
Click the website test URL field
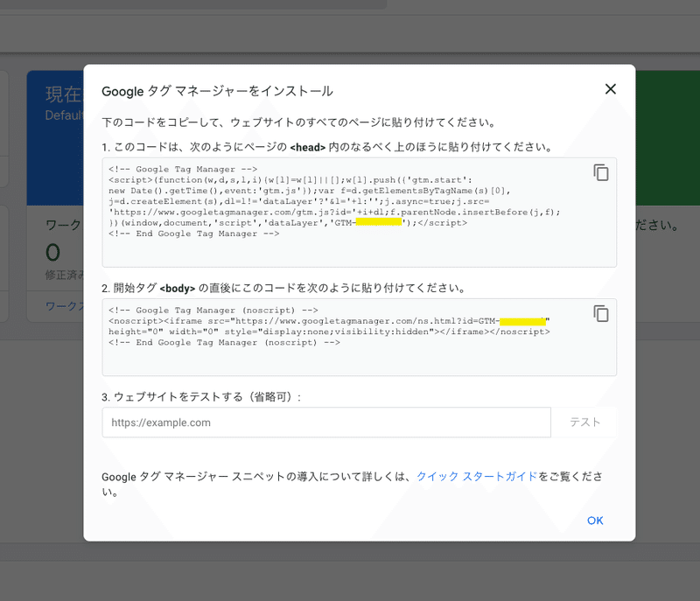[x=326, y=422]
